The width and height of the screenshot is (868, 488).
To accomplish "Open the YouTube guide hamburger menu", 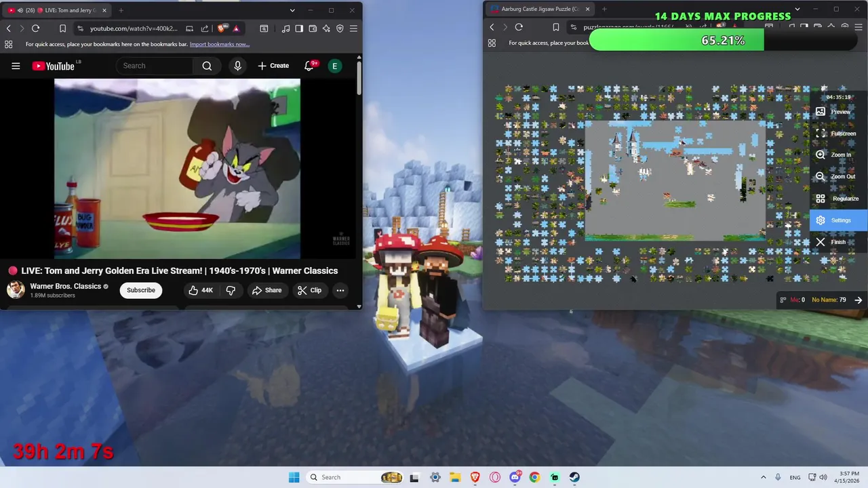I will click(x=16, y=66).
